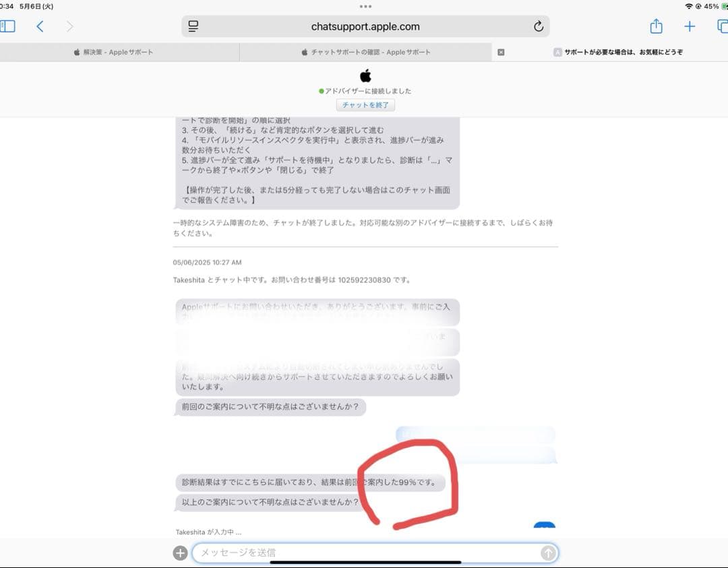Reload the chatsupport.apple.com page
This screenshot has height=568, width=728.
click(x=538, y=26)
